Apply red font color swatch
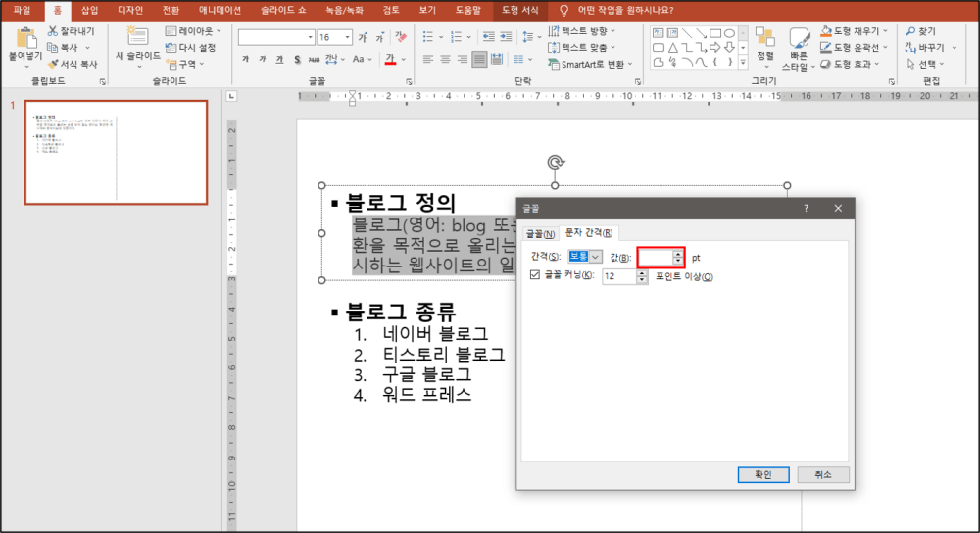This screenshot has height=533, width=980. point(390,60)
